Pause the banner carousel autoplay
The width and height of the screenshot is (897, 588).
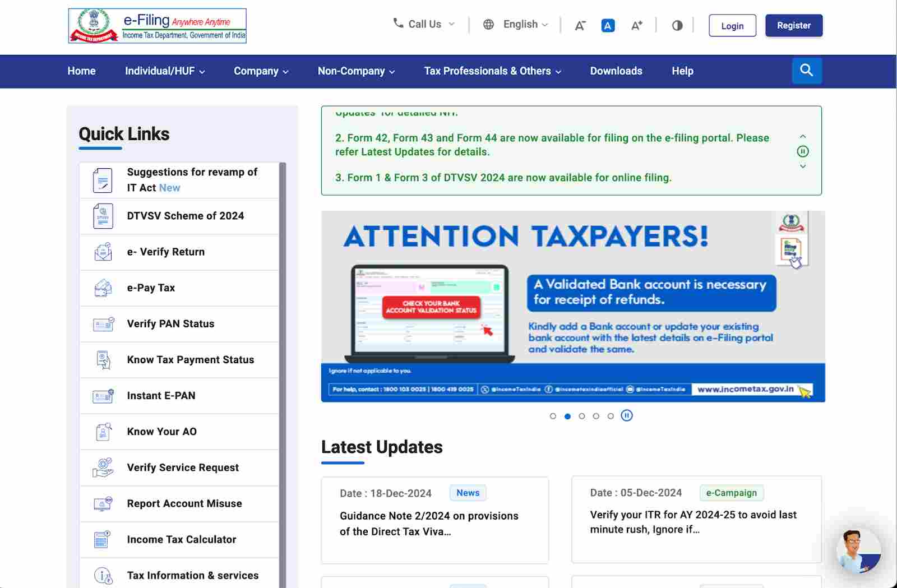coord(627,415)
